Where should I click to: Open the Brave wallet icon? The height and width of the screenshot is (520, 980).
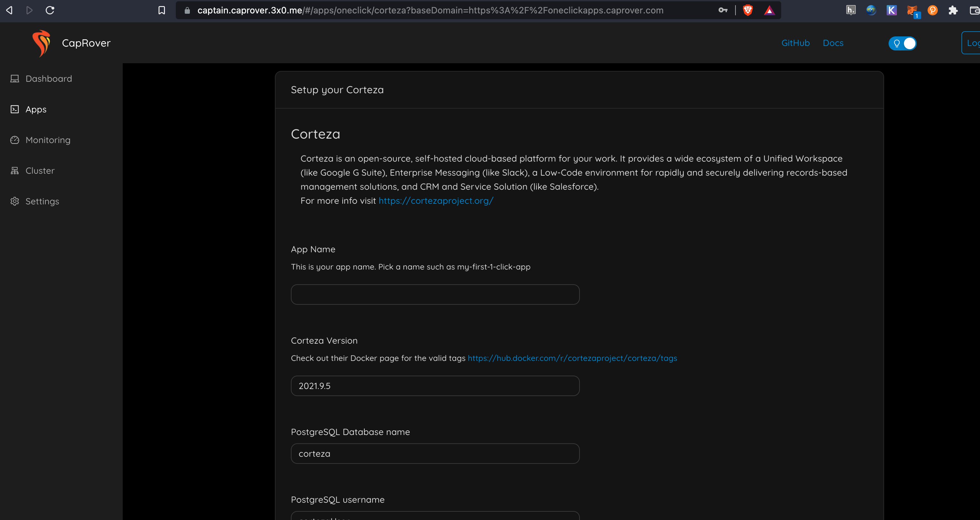pos(975,10)
